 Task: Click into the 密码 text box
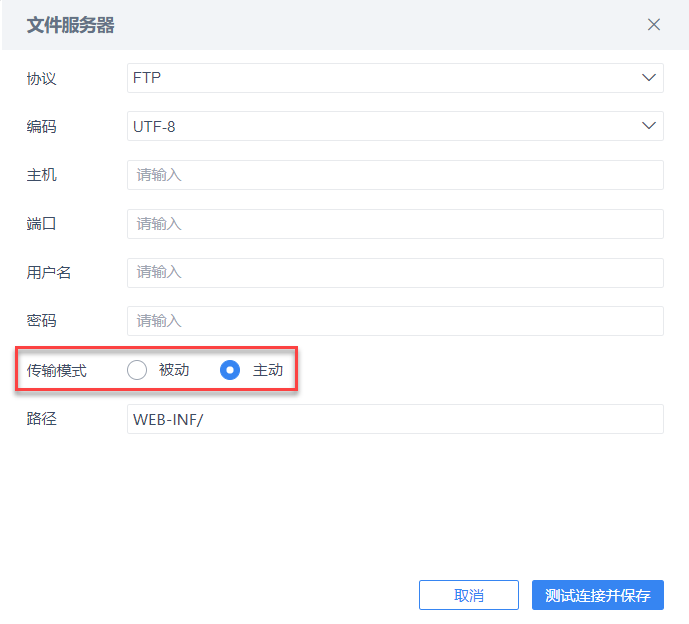coord(395,321)
